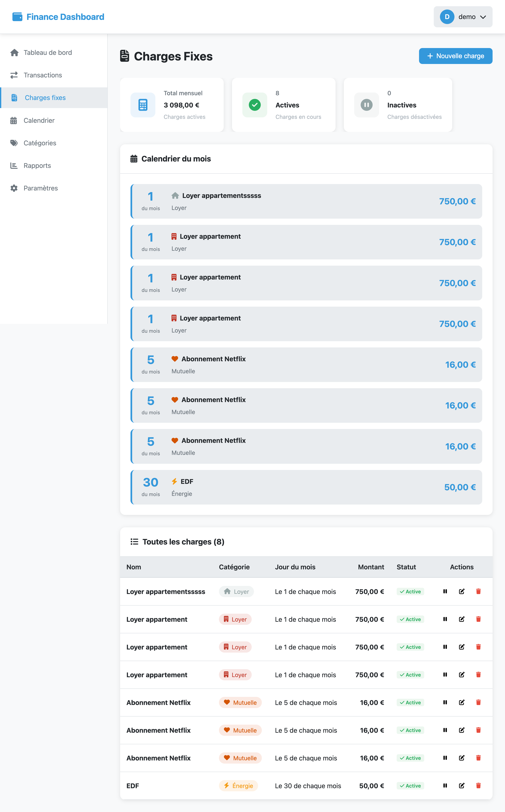Viewport: 505px width, 812px height.
Task: Pause the first Abonnement Netflix charge
Action: point(445,702)
